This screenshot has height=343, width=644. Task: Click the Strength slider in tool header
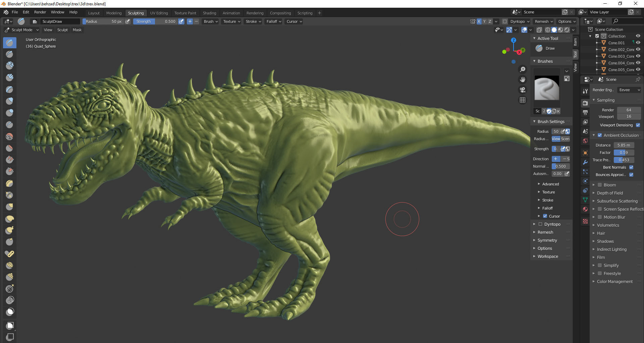(155, 21)
